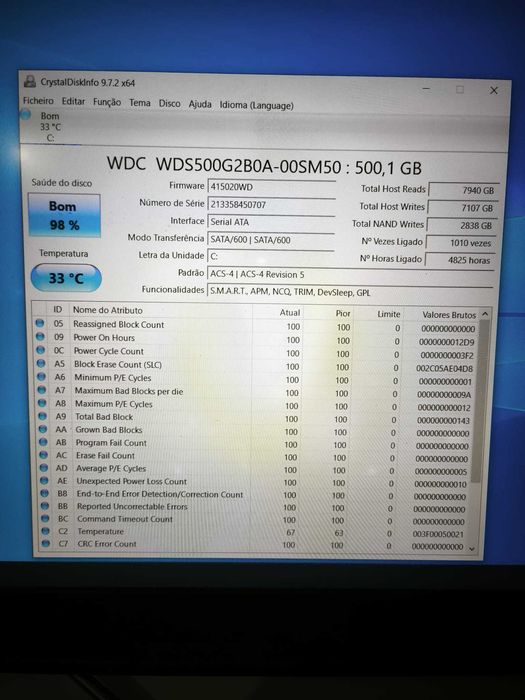Screen dimensions: 525x700
Task: Select the Power On Hours attribute name
Action: 104,338
